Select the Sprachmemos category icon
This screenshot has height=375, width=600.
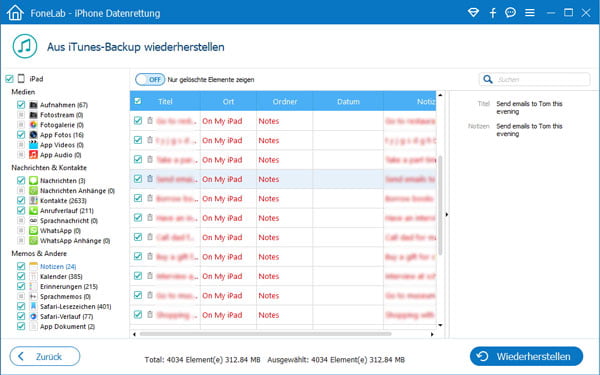click(33, 297)
